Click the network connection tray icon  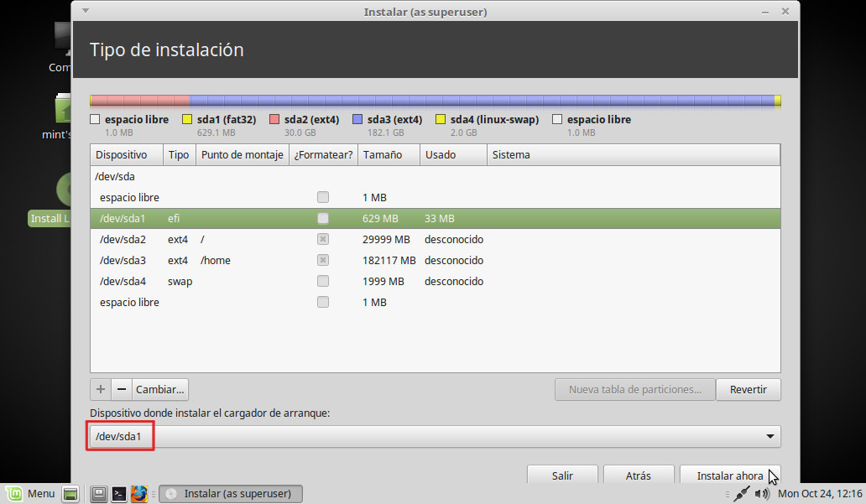click(x=741, y=494)
